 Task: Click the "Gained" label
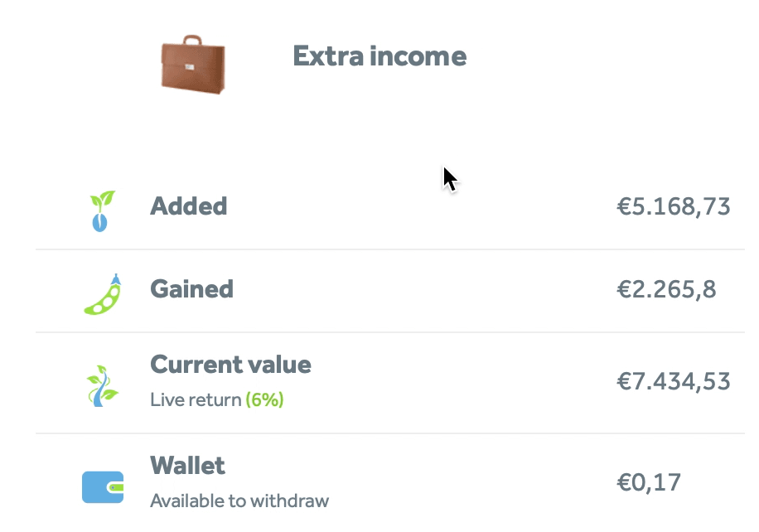191,289
